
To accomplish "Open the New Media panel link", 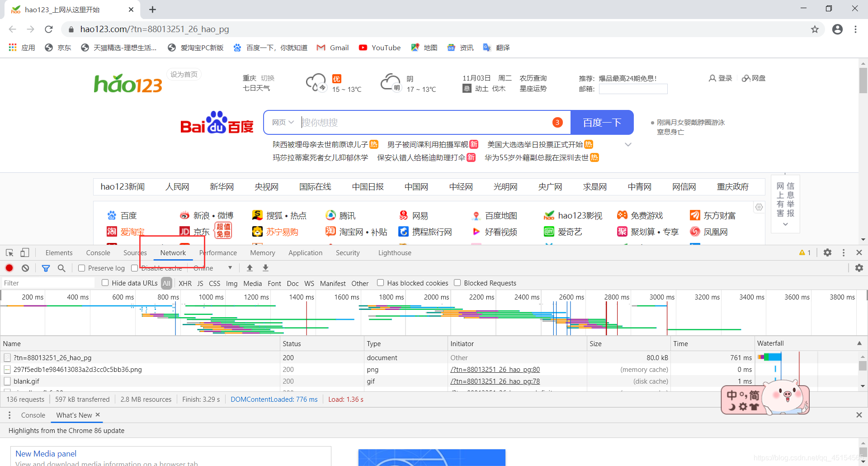I will coord(46,453).
